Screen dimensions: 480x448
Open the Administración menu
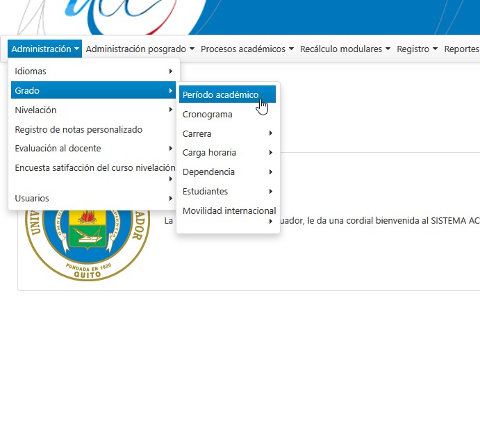pos(45,49)
